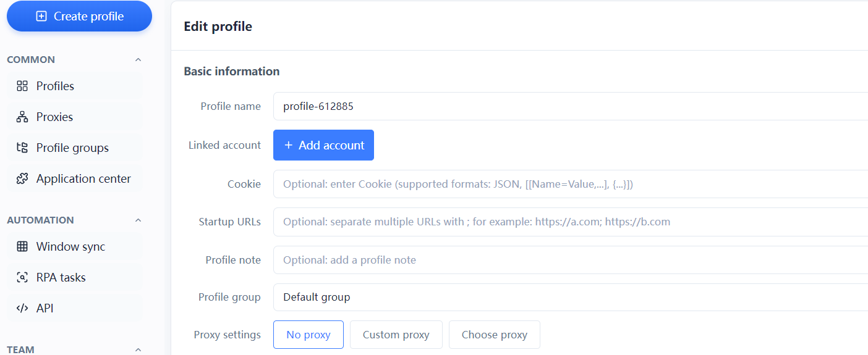
Task: Collapse the TEAM section chevron
Action: (138, 349)
